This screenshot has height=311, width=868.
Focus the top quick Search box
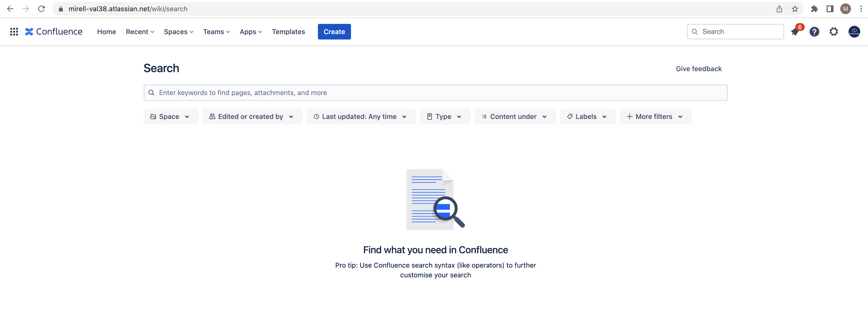[x=735, y=32]
